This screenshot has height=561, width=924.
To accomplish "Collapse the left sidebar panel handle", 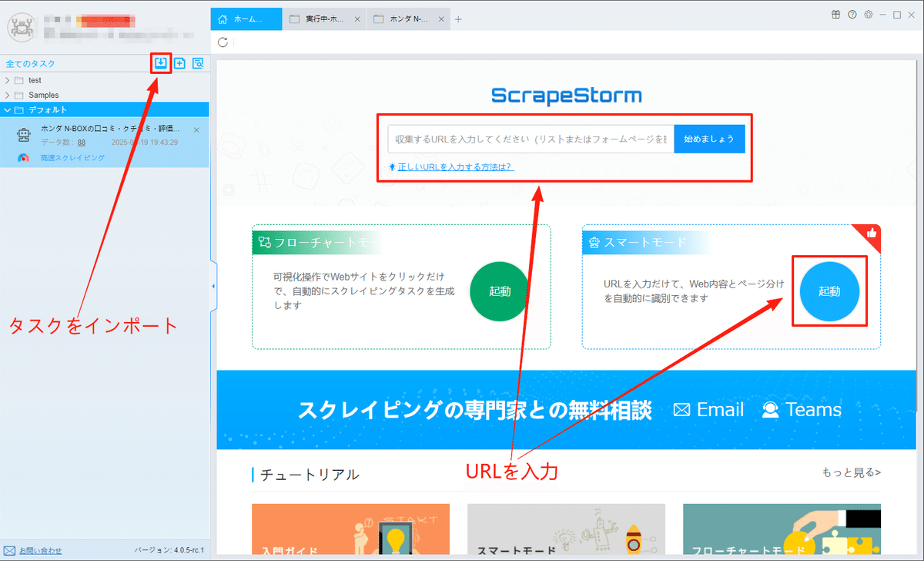I will point(213,286).
